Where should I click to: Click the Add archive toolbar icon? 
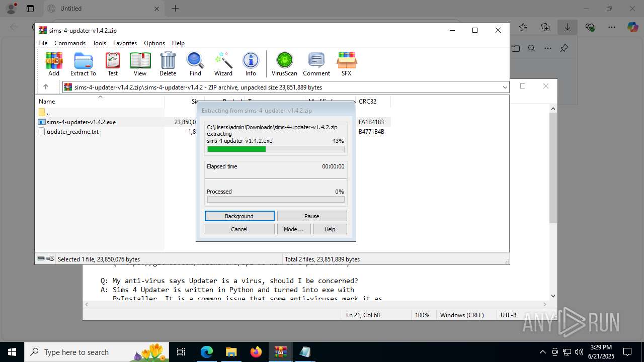tap(54, 64)
